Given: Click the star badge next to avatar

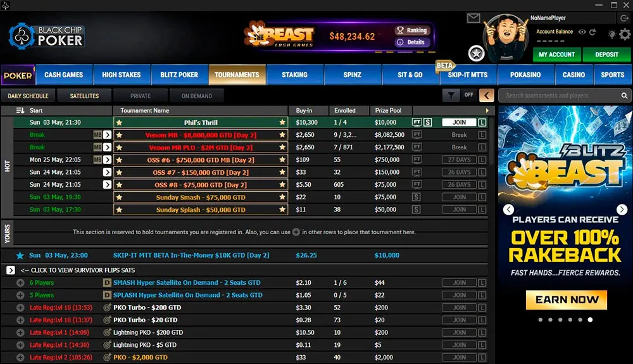Looking at the screenshot, I should pyautogui.click(x=477, y=53).
